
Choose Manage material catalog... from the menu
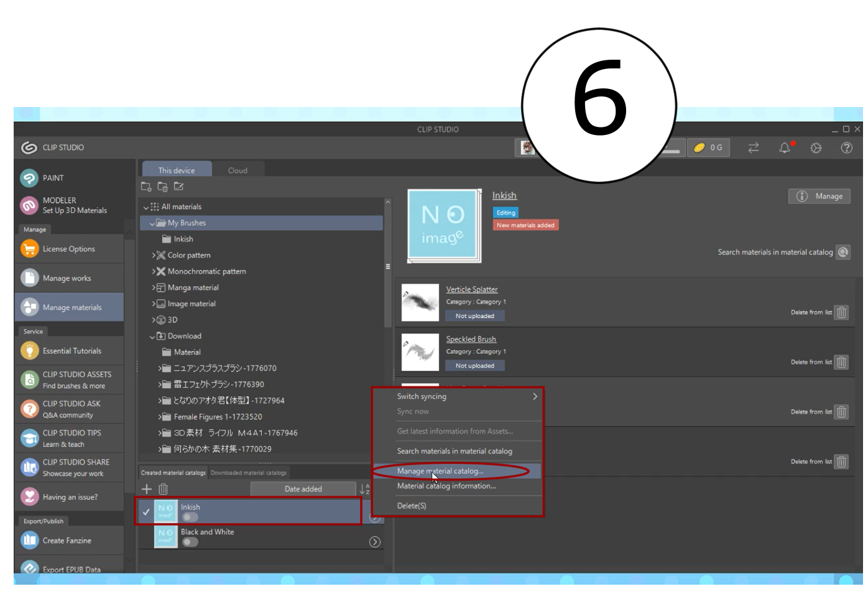tap(457, 471)
